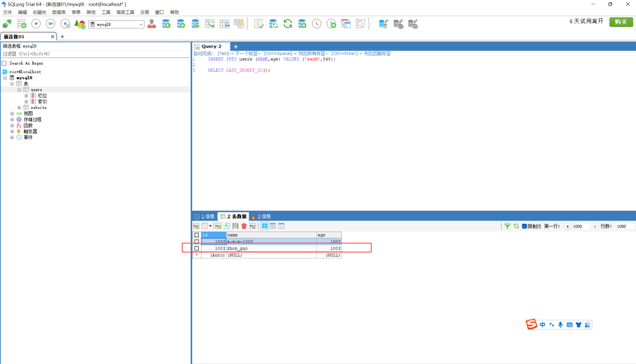
Task: Click the new connection plug icon
Action: (7, 24)
